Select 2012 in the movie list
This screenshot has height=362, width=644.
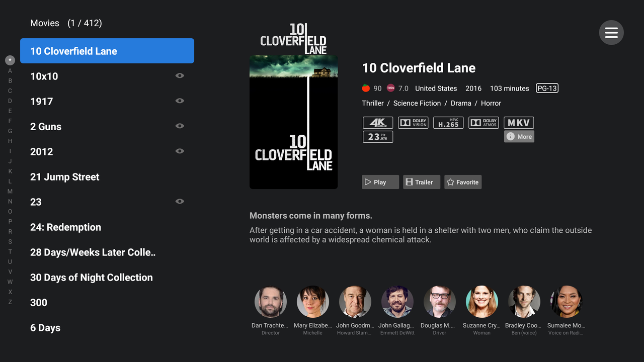pyautogui.click(x=107, y=151)
